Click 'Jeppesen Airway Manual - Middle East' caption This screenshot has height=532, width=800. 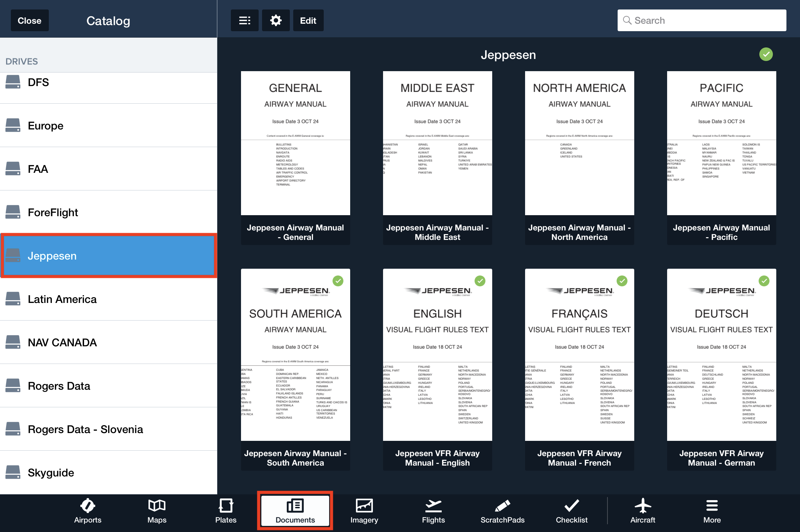tap(437, 232)
